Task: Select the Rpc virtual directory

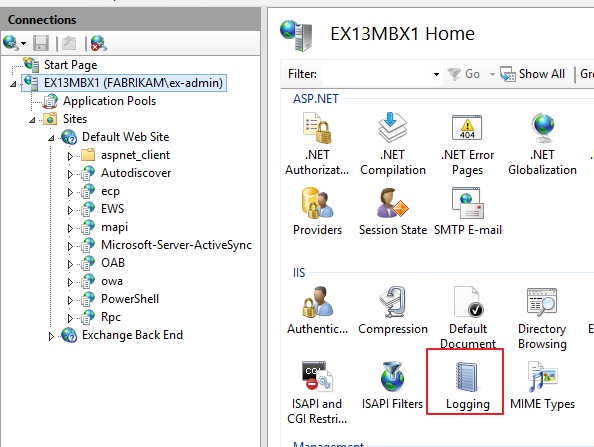Action: [x=111, y=317]
